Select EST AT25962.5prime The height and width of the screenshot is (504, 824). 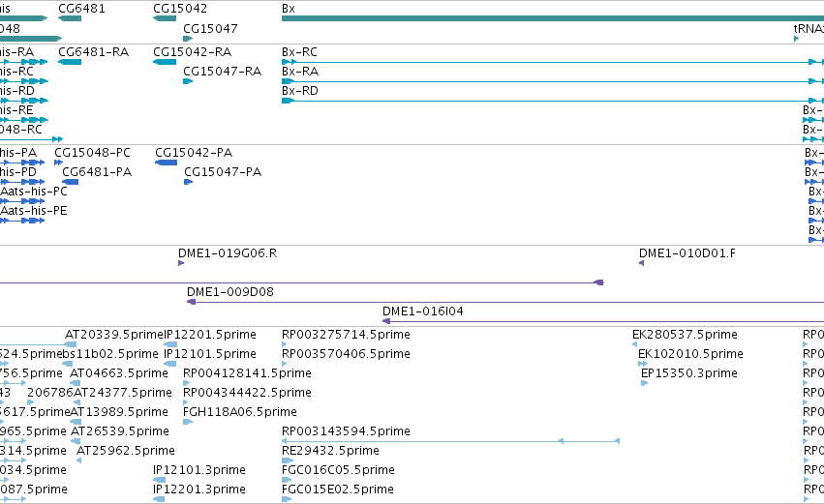[126, 451]
